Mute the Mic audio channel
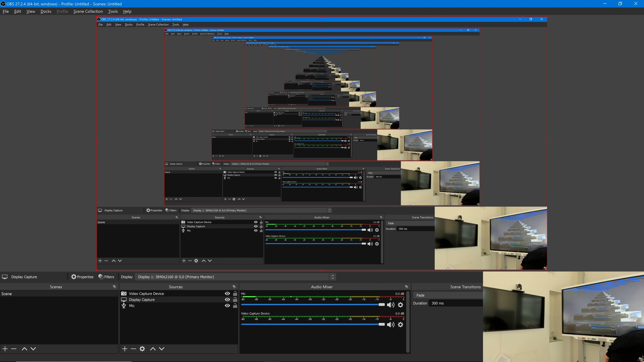644x362 pixels. 390,305
